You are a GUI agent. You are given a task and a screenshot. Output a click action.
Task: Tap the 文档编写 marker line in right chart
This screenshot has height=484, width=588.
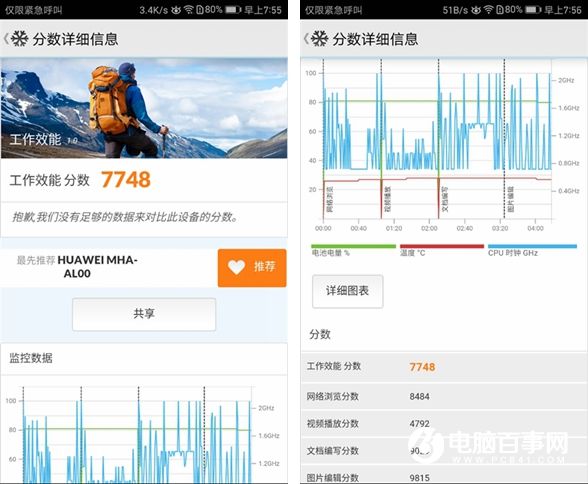[x=439, y=139]
